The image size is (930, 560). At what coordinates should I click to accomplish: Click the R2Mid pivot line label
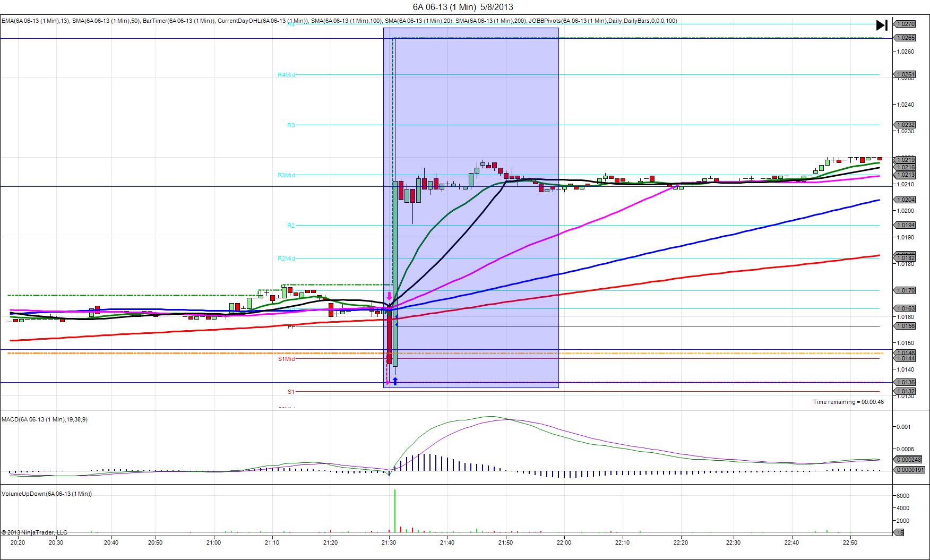[286, 259]
